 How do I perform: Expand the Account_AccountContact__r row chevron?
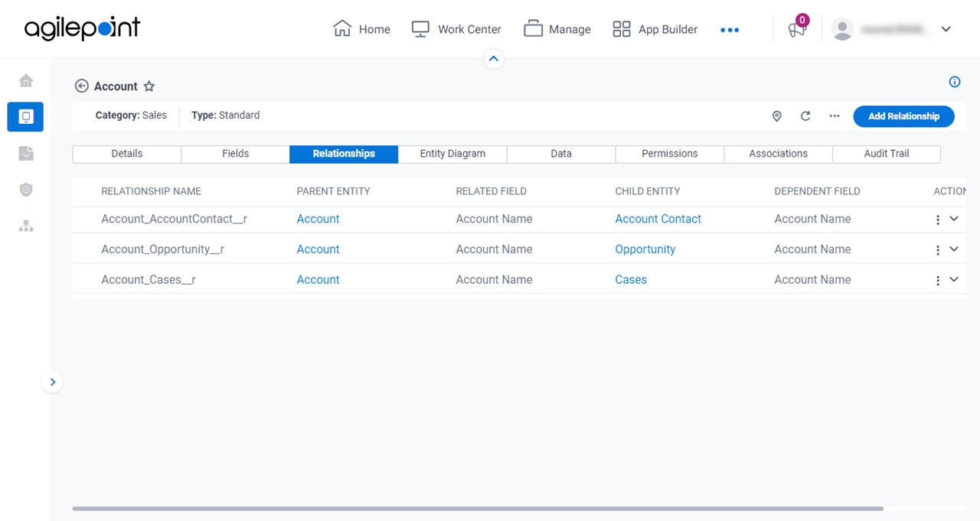tap(954, 219)
